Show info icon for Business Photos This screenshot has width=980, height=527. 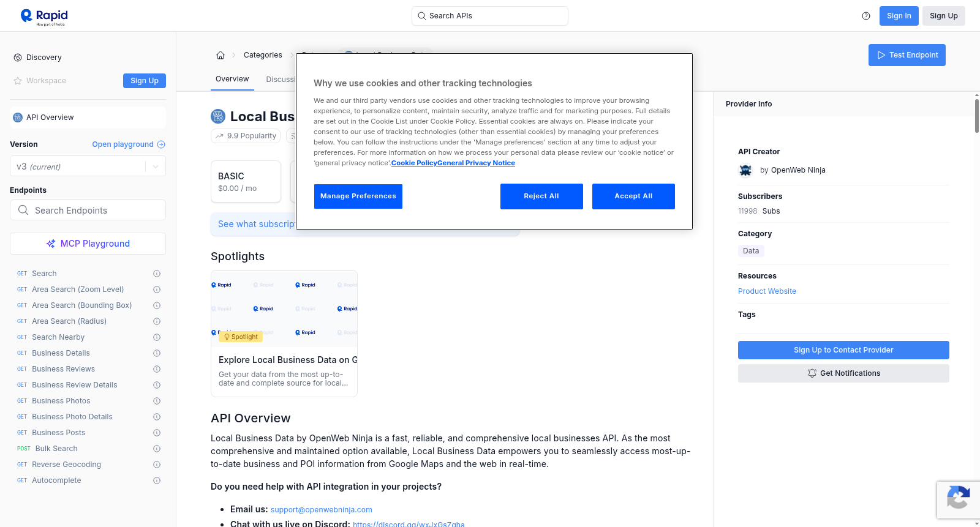(157, 401)
